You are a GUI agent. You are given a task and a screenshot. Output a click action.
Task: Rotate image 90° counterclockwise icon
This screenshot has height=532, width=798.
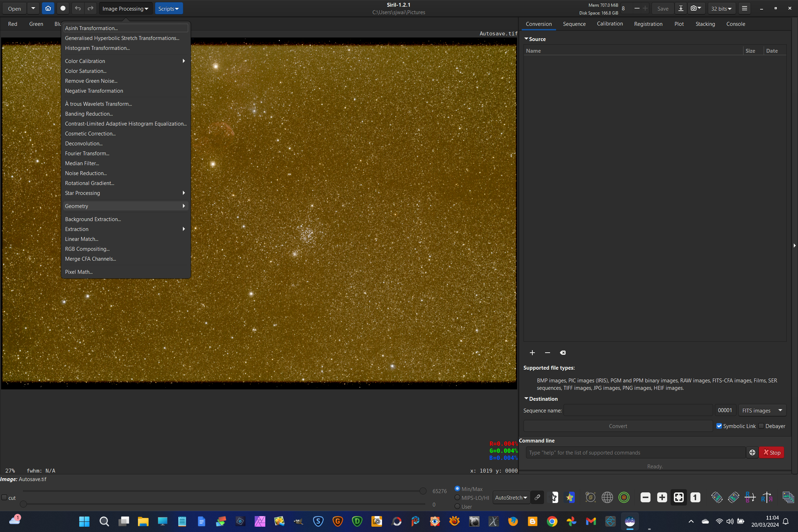717,497
